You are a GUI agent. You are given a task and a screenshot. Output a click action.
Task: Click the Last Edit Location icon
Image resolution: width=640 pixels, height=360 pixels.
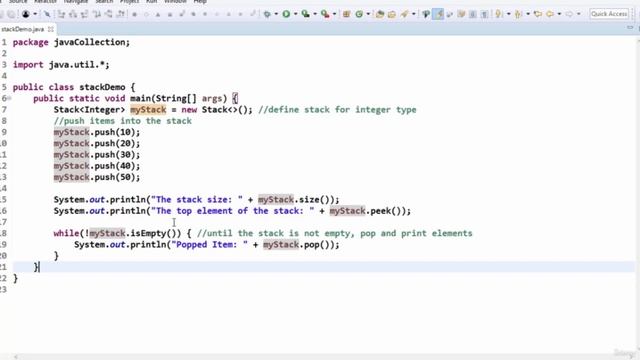click(x=537, y=14)
